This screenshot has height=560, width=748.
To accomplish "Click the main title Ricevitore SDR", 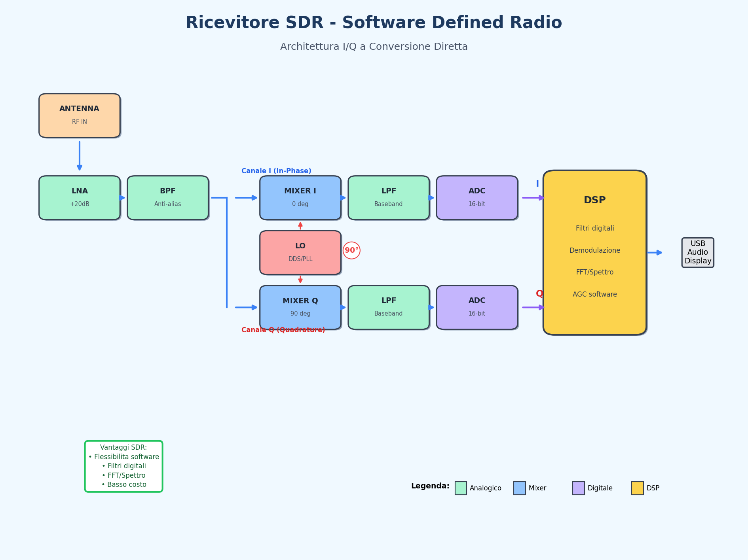I will click(374, 23).
